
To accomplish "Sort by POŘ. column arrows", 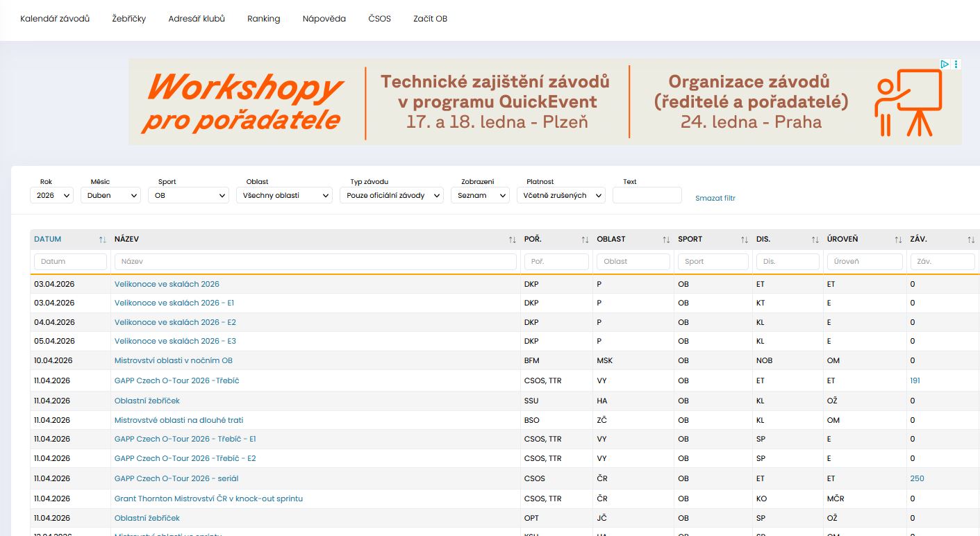I will tap(585, 240).
